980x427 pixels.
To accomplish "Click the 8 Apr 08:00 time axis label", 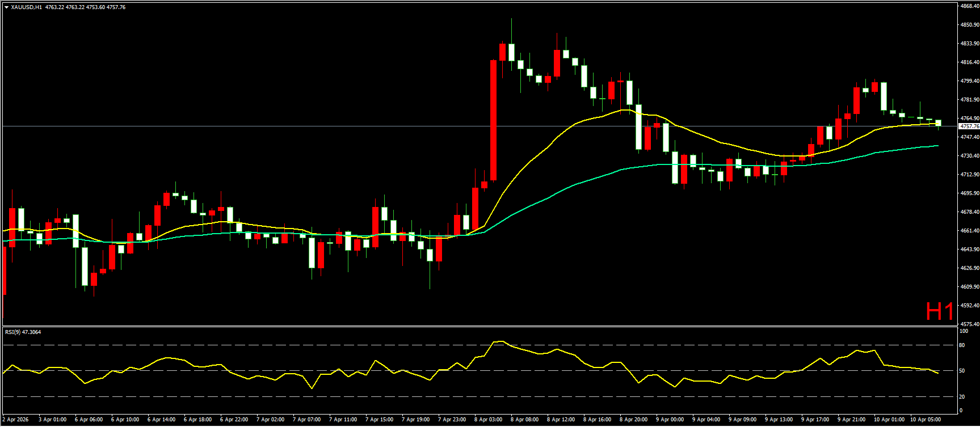I will 524,420.
